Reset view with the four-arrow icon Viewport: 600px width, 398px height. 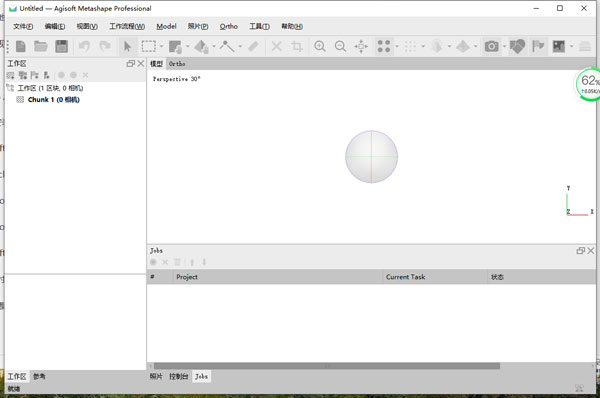click(361, 46)
